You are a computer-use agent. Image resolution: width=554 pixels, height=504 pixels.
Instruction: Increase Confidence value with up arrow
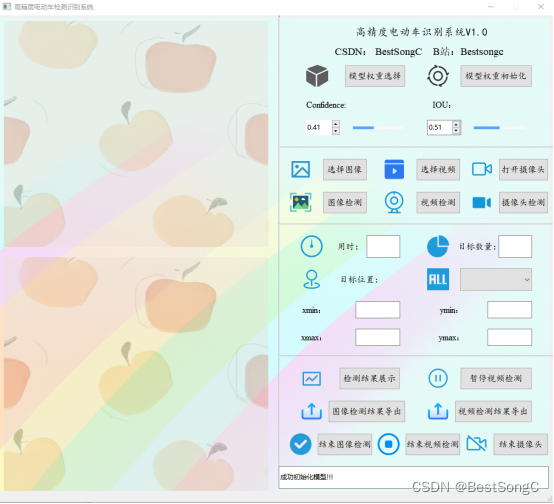336,124
